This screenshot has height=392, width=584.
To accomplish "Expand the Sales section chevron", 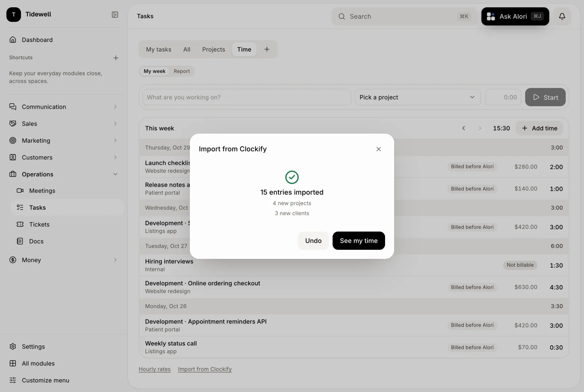I will [x=115, y=124].
